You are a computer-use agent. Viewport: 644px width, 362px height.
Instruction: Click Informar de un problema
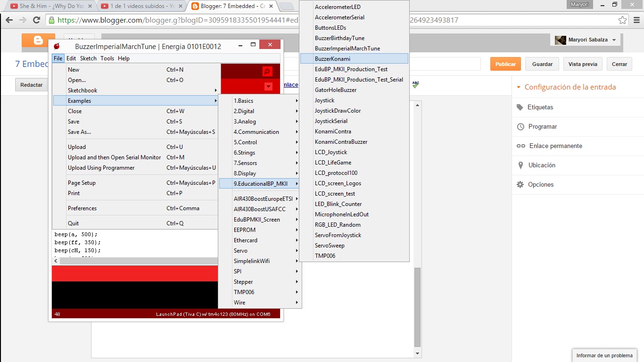[604, 355]
